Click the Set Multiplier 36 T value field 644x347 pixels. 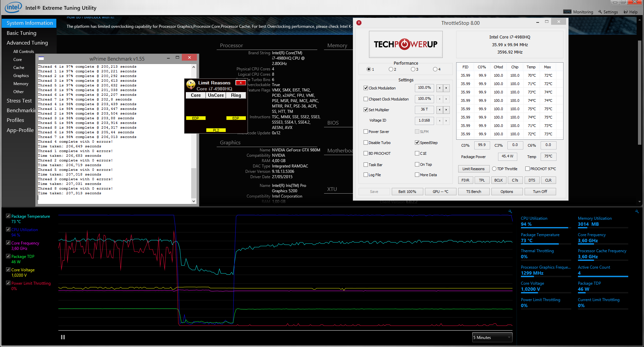[424, 110]
